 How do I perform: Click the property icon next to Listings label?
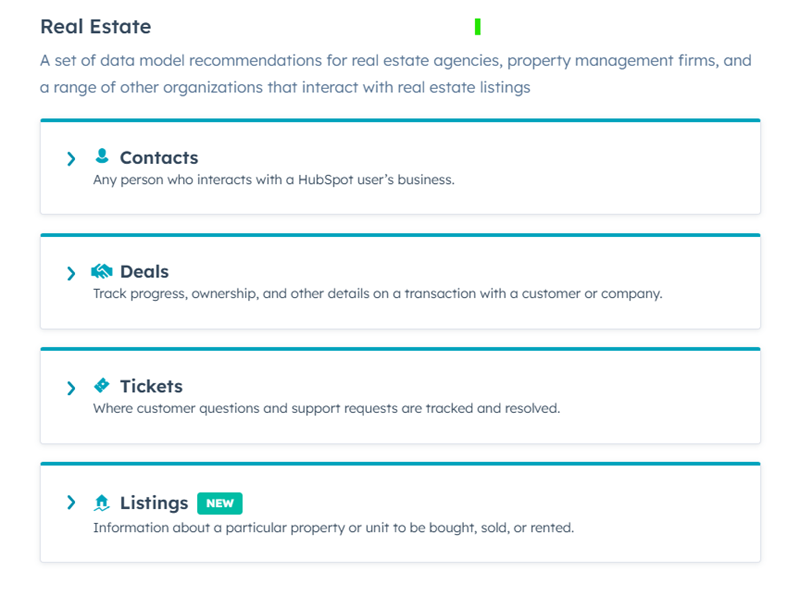click(101, 502)
